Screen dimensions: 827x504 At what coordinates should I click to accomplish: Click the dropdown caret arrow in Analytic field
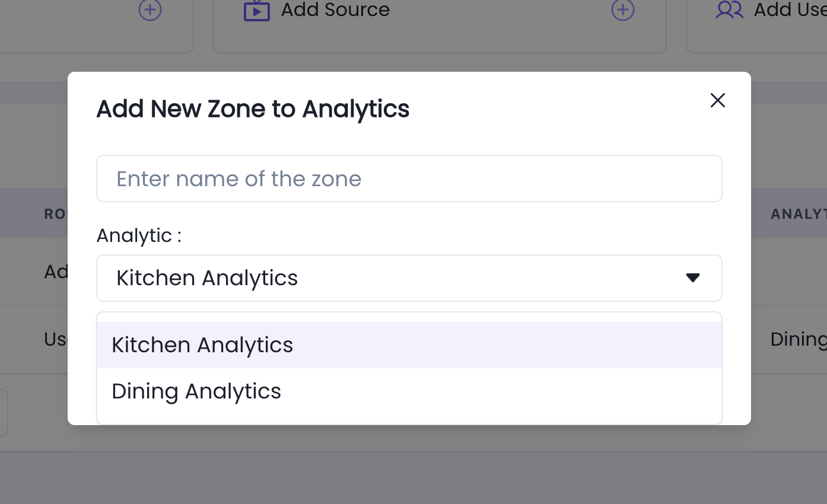pyautogui.click(x=693, y=277)
